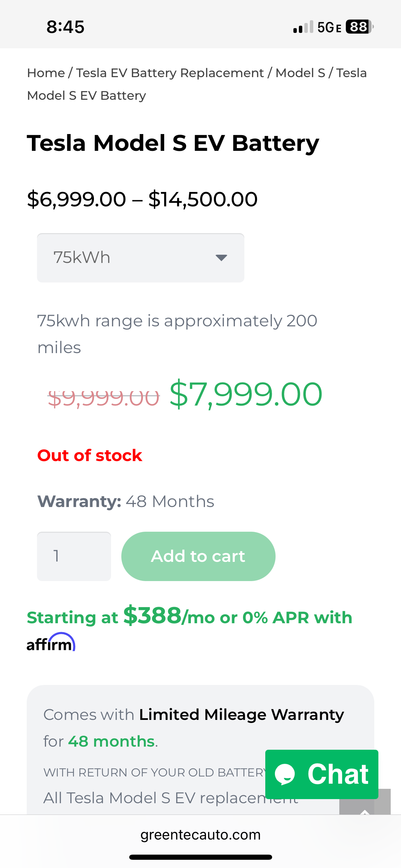Click the quantity input field
401x868 pixels.
[74, 556]
